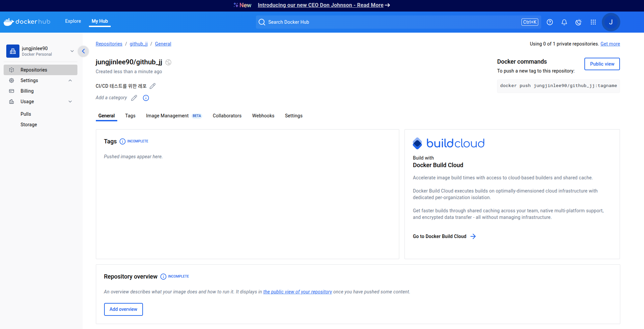
Task: Open the Repositories breadcrumb link
Action: point(109,44)
